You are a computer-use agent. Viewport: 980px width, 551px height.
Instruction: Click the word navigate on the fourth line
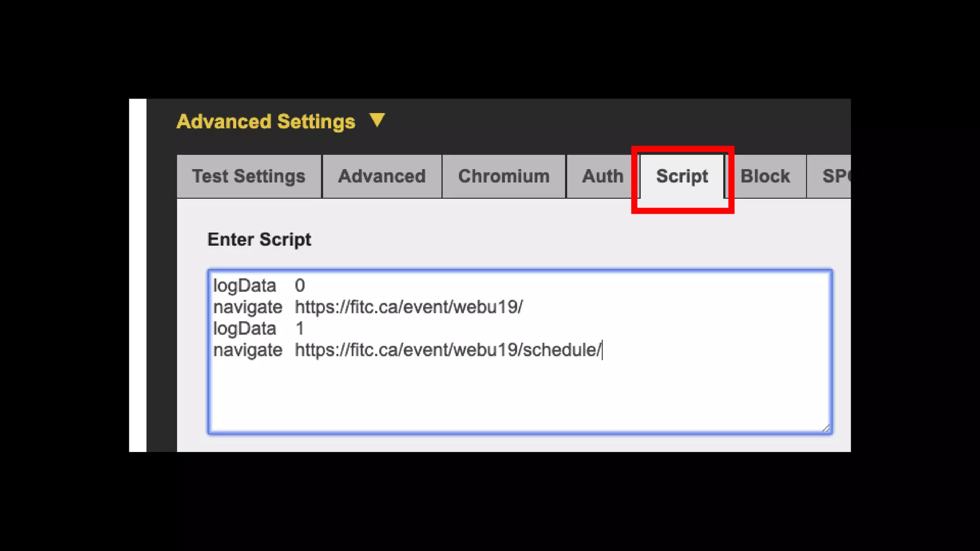[x=247, y=350]
